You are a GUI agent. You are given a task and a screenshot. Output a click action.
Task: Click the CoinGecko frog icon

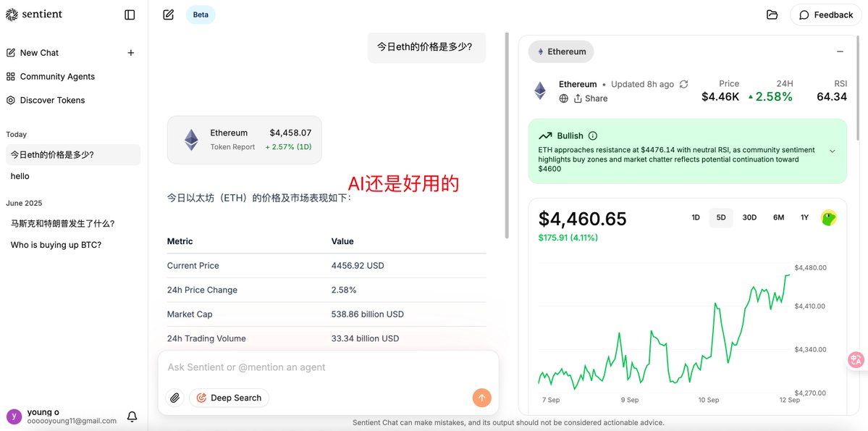coord(829,218)
